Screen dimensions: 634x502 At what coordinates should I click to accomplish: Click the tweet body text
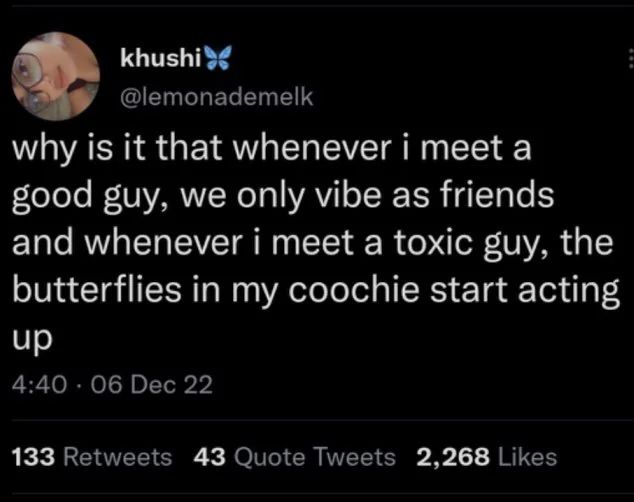315,243
